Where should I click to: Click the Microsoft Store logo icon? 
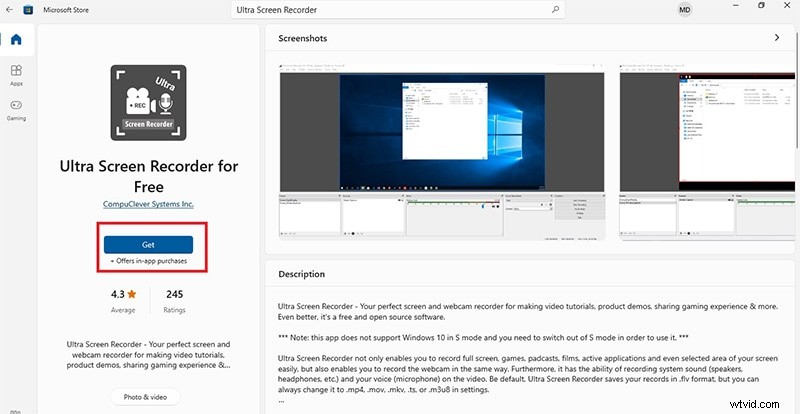(x=29, y=10)
